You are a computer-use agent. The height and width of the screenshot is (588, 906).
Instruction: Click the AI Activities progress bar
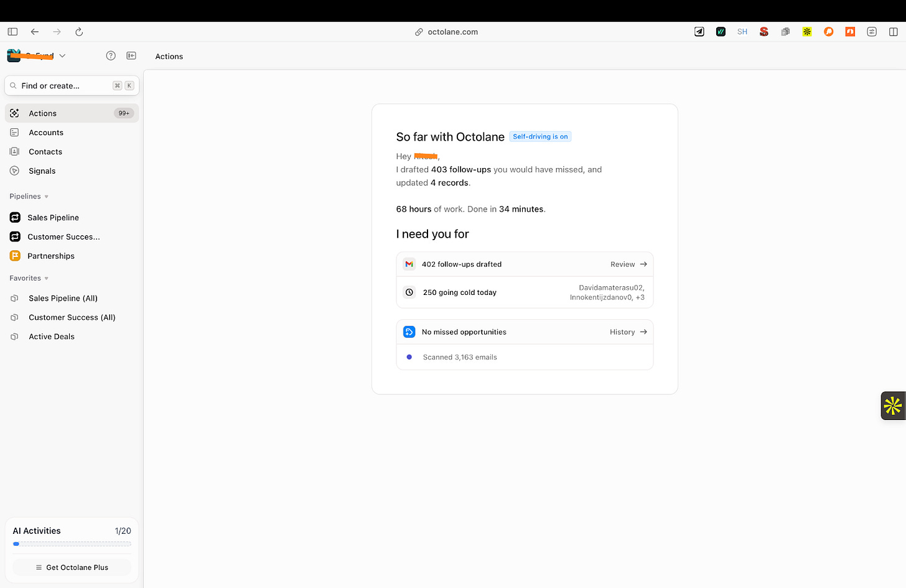pos(72,544)
